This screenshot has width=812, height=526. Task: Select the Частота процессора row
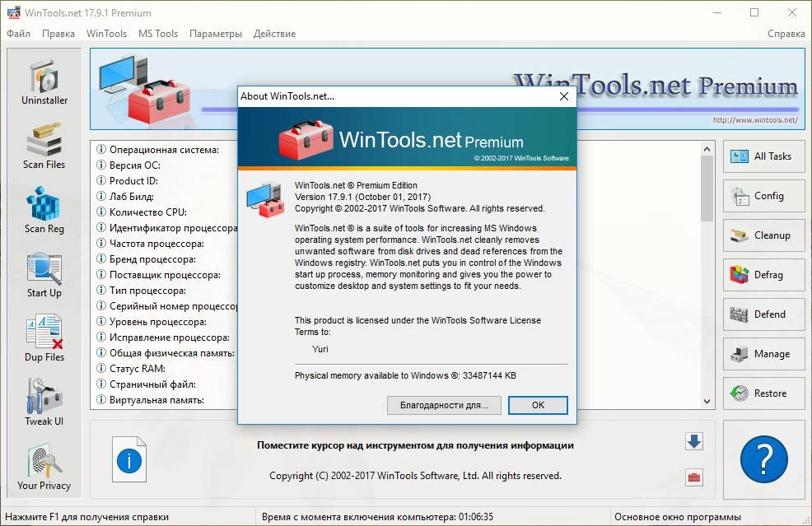pos(164,244)
